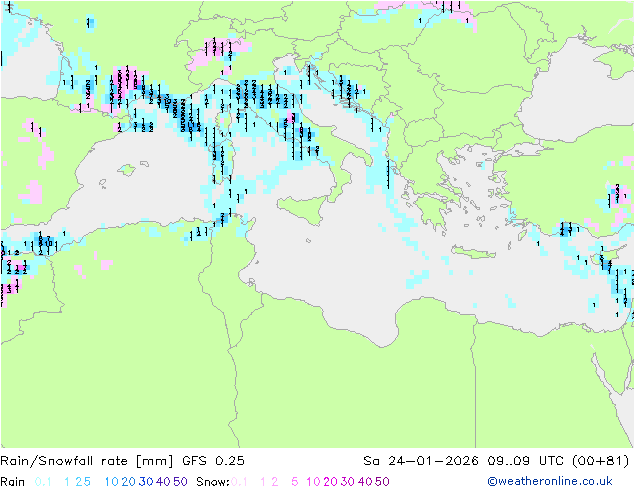Select the snow legend value 10
Screen dimensions: 634x490
(313, 482)
